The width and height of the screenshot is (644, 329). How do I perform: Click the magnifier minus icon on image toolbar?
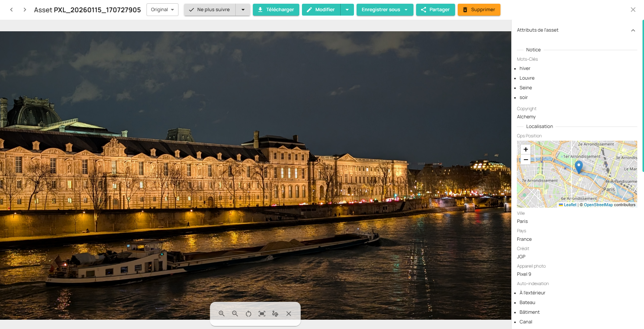(235, 314)
